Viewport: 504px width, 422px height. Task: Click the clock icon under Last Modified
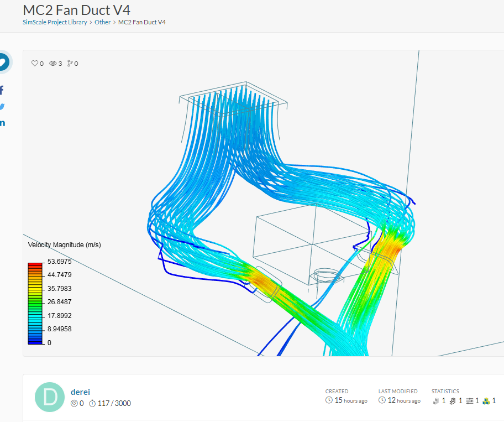click(x=382, y=399)
